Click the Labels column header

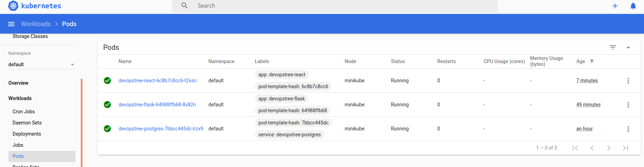coord(262,61)
